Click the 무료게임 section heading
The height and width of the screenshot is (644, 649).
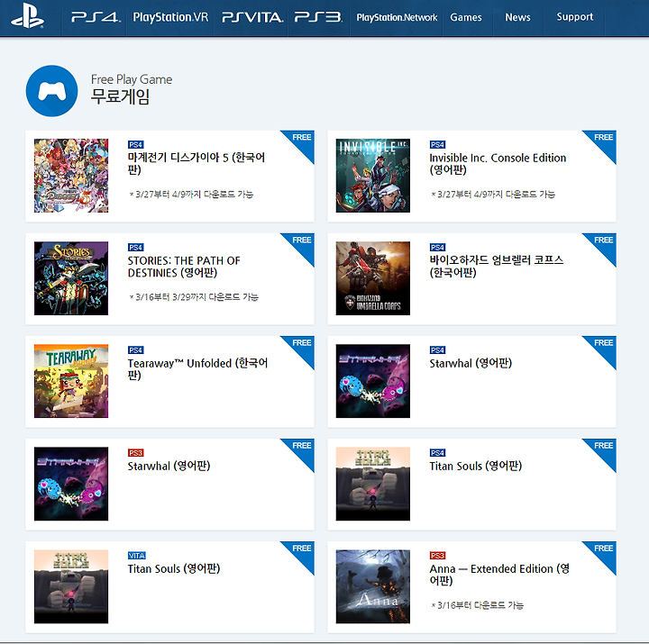click(x=120, y=96)
